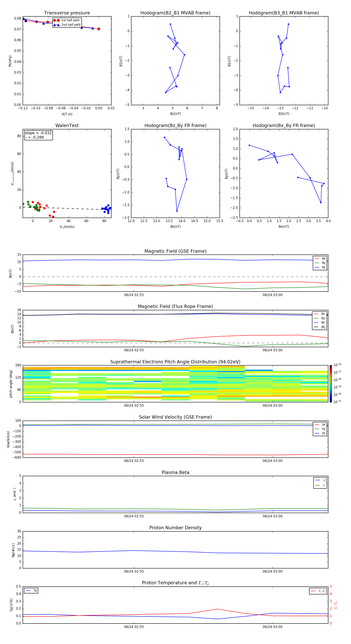Click the red data point at A = 0.00 in Transverse pressure

coord(99,29)
